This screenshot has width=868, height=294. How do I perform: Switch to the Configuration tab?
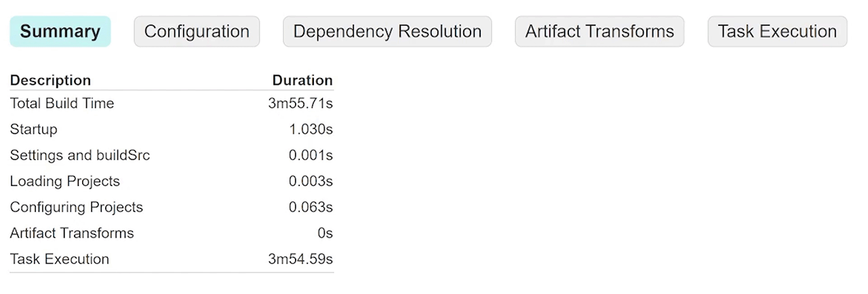197,32
